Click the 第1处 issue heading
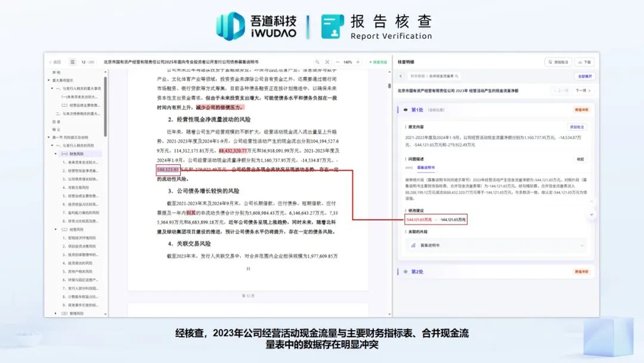Viewport: 644px width, 363px height. 417,110
